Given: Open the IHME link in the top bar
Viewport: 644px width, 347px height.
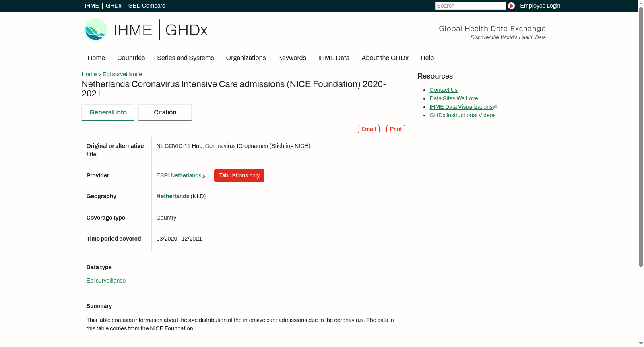Looking at the screenshot, I should (x=92, y=6).
